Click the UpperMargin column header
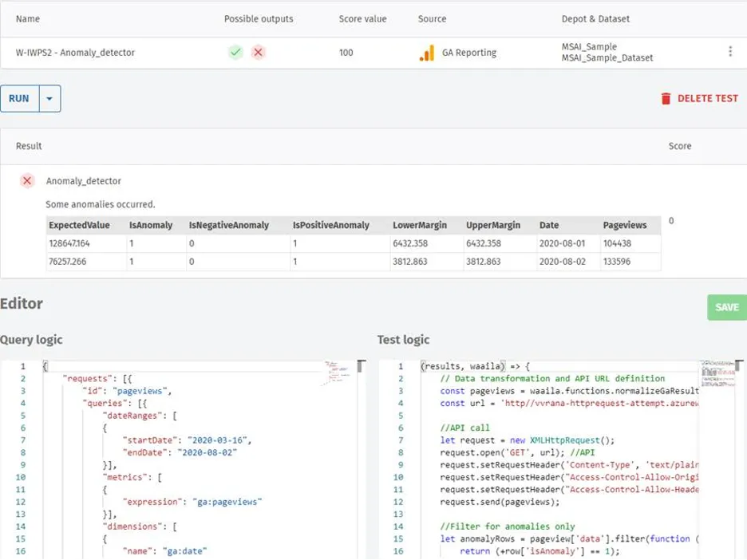The width and height of the screenshot is (747, 560). (x=493, y=225)
